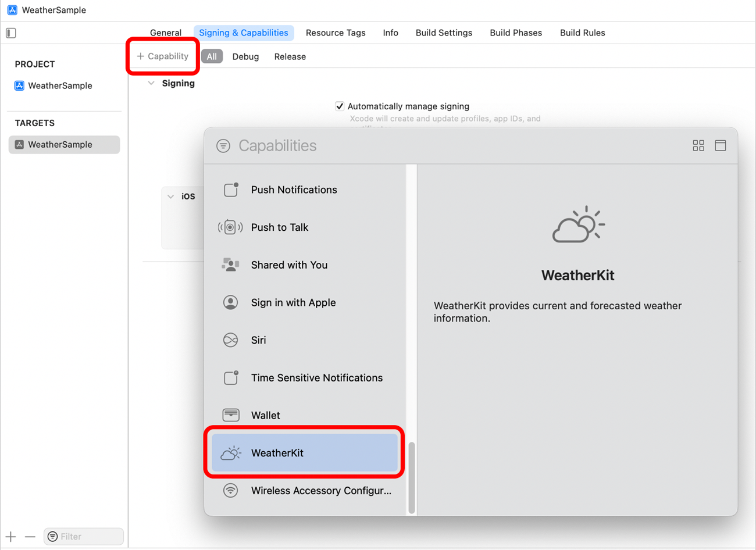756x550 pixels.
Task: Toggle the Capabilities detail pane icon
Action: tap(721, 145)
